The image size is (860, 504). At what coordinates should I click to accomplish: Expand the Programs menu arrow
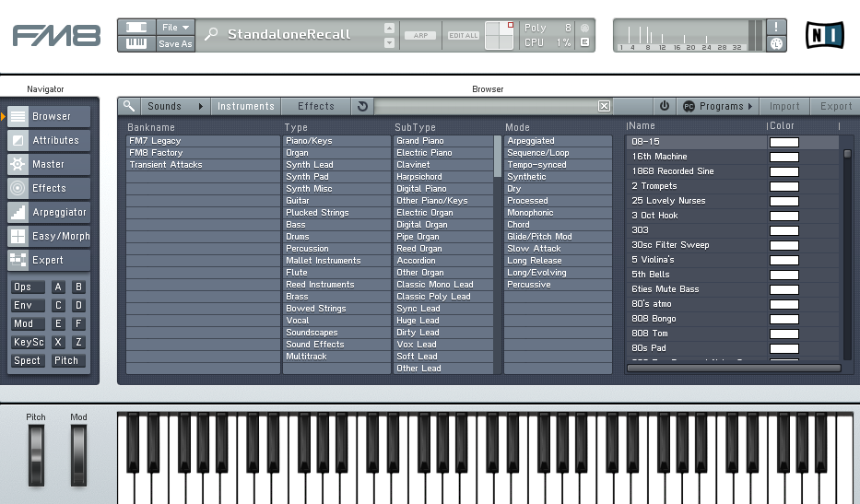[x=750, y=106]
